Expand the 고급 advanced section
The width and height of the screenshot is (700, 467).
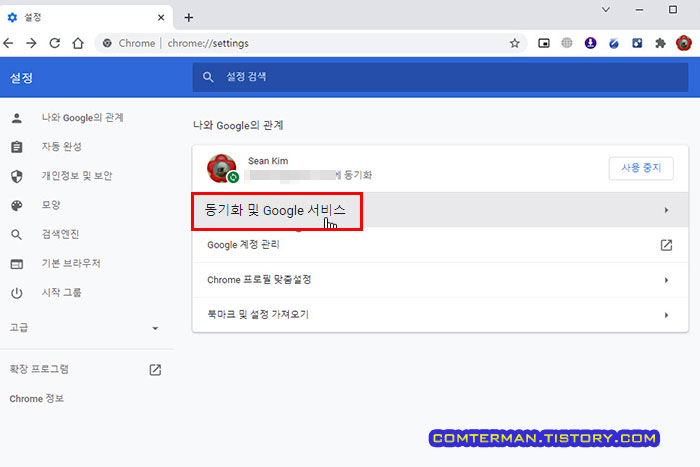pos(85,328)
